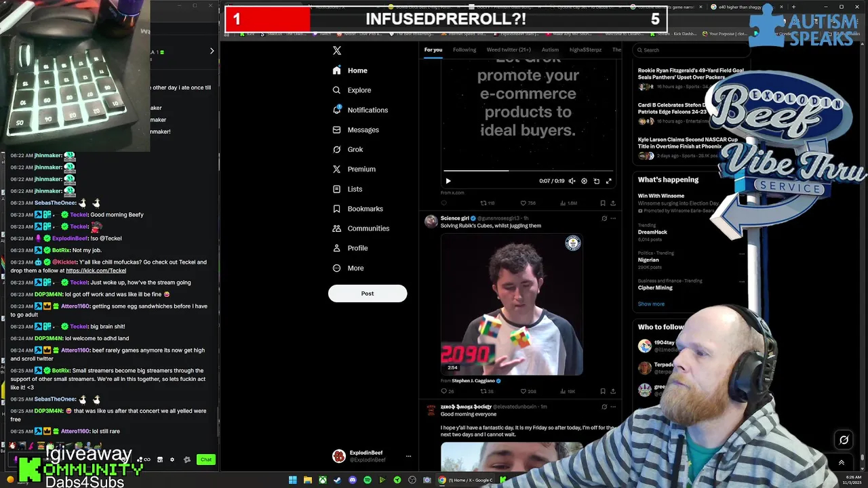Share the Grok promo post
The width and height of the screenshot is (868, 488).
pos(613,203)
